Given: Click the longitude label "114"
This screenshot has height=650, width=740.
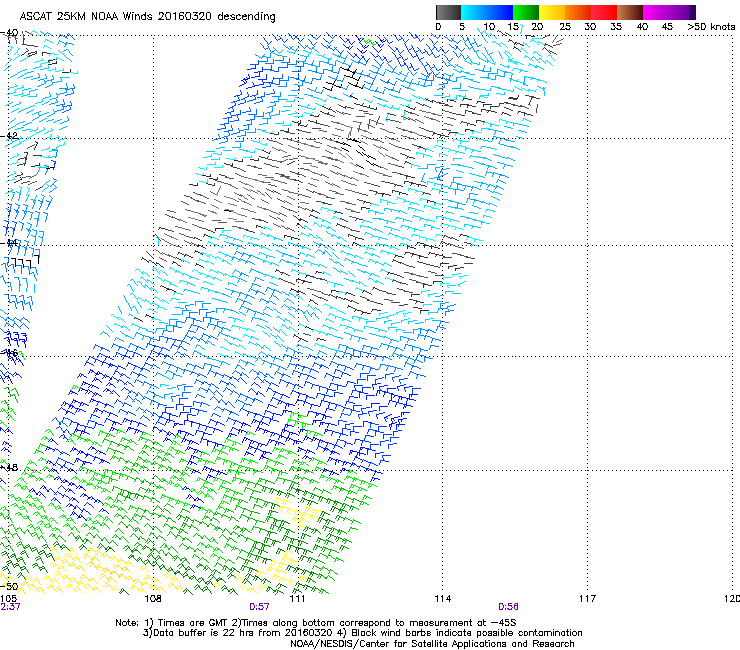Looking at the screenshot, I should point(442,599).
